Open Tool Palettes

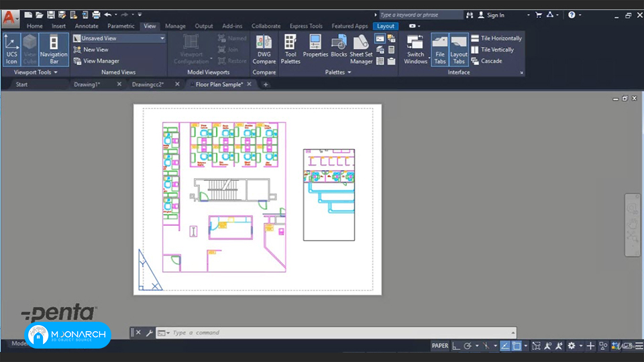coord(290,49)
